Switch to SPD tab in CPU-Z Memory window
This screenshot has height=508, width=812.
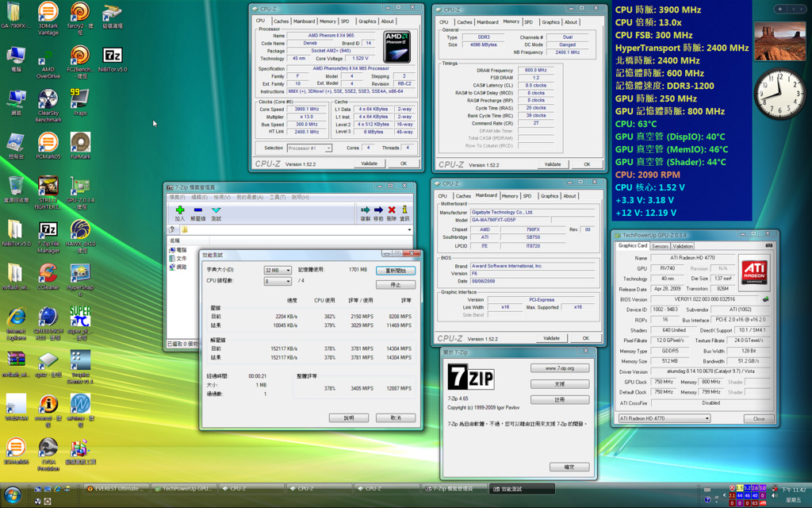click(528, 22)
